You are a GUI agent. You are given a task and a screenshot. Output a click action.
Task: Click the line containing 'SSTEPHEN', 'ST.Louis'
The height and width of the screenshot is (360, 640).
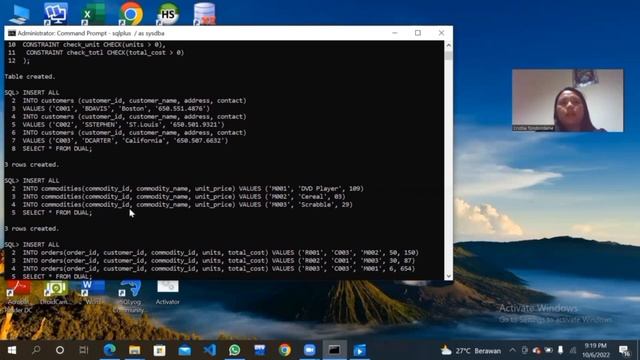[124, 124]
